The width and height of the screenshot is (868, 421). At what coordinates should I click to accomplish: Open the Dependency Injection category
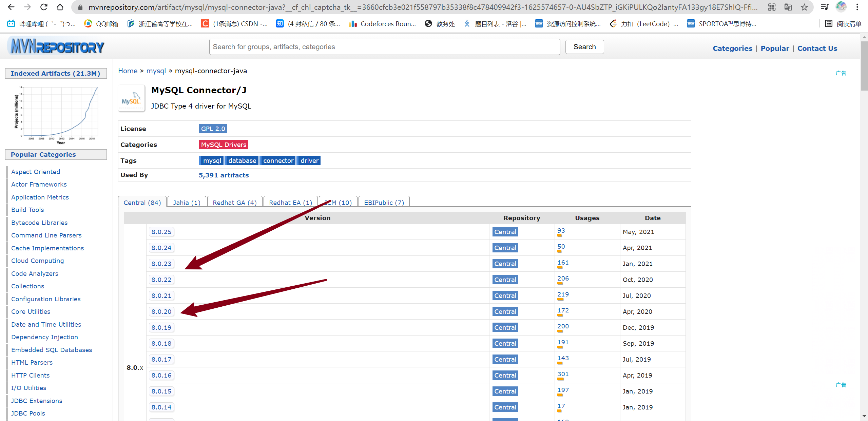[44, 337]
